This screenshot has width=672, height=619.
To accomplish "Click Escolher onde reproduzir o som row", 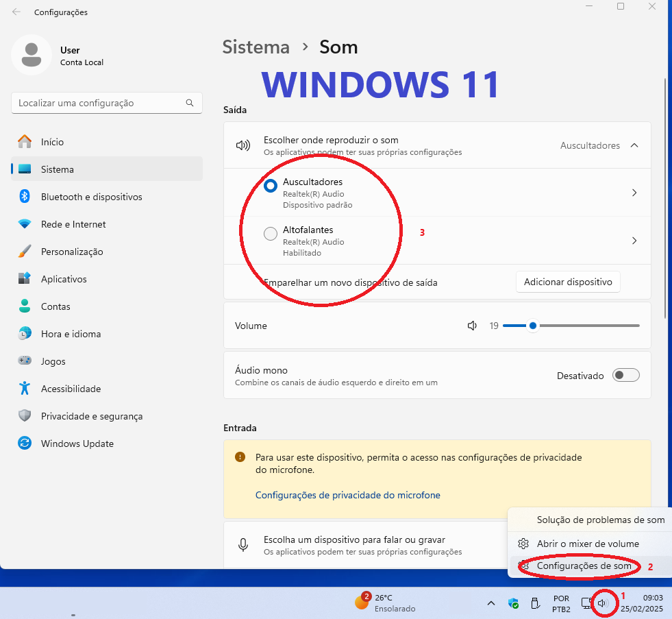I will click(x=437, y=145).
